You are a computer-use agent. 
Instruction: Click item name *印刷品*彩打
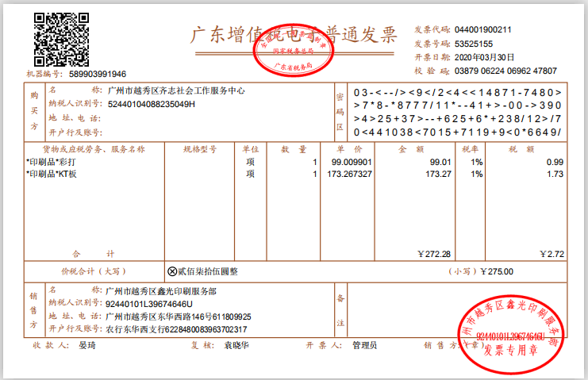coord(51,162)
